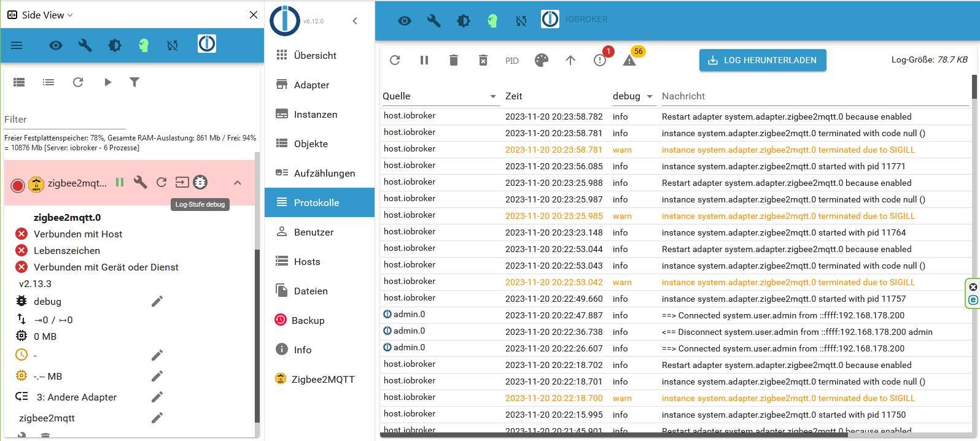This screenshot has height=441, width=980.
Task: Pause the zigbee2mqtt instance
Action: [x=120, y=182]
